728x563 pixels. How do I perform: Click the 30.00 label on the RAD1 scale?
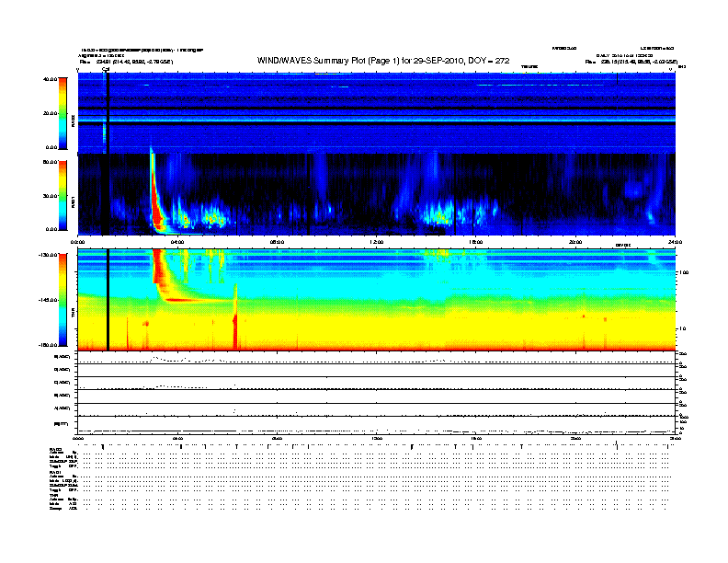[x=51, y=196]
